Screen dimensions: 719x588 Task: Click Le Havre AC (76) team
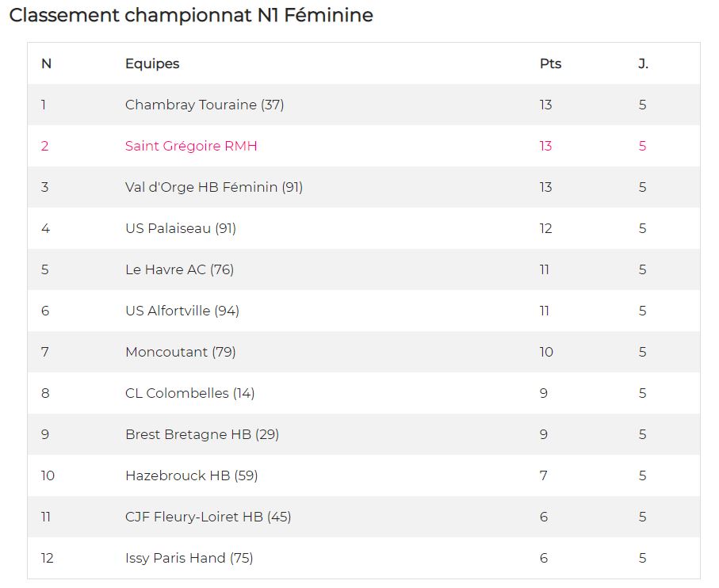click(x=179, y=269)
